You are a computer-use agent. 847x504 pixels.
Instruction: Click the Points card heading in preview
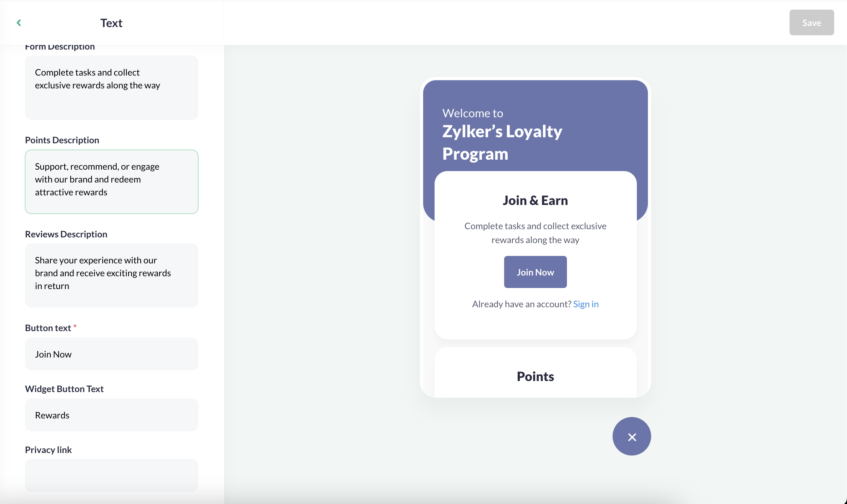point(535,376)
